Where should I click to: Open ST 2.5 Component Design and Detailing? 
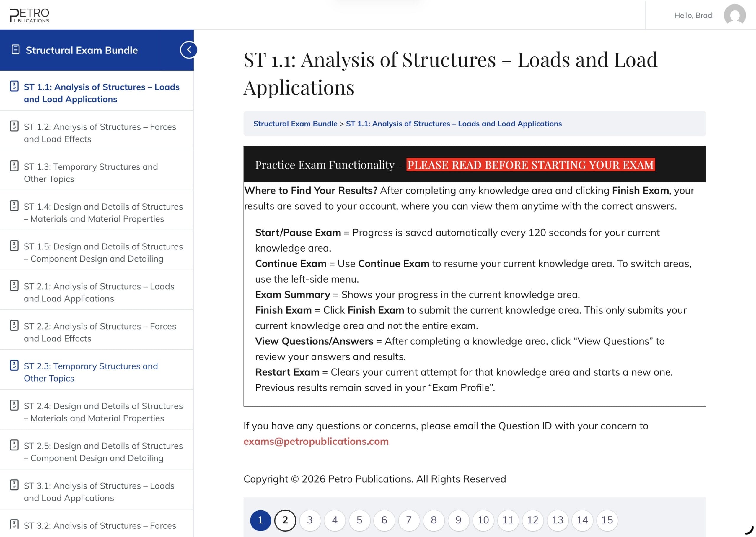pos(103,452)
